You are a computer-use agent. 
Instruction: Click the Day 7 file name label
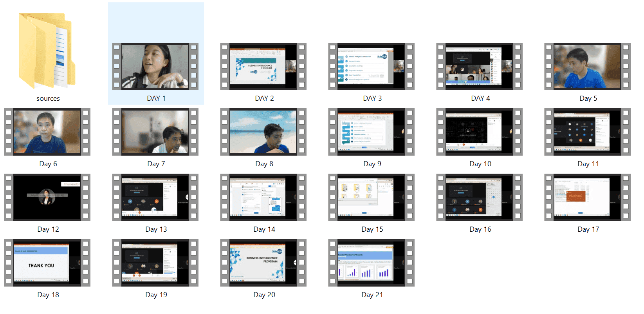156,164
